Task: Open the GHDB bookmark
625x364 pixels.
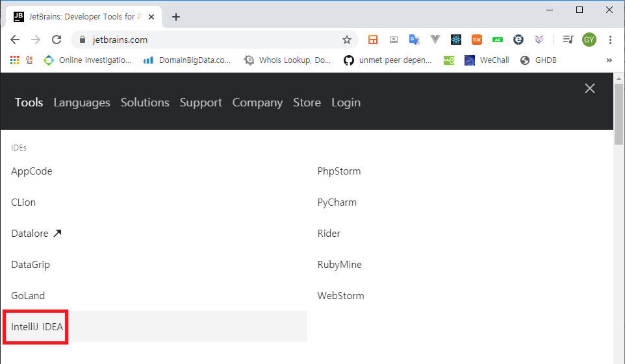Action: [x=539, y=60]
